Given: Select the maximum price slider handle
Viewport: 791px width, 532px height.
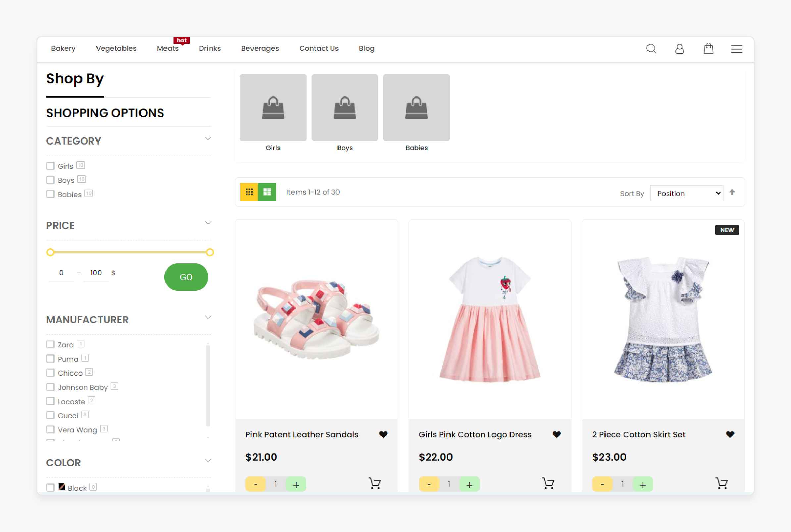Looking at the screenshot, I should click(210, 252).
